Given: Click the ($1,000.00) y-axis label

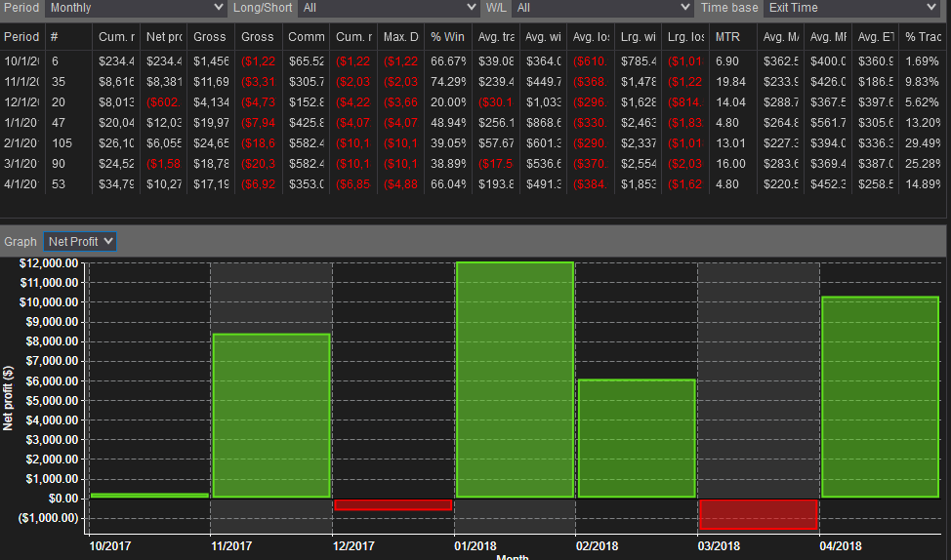Looking at the screenshot, I should click(48, 518).
